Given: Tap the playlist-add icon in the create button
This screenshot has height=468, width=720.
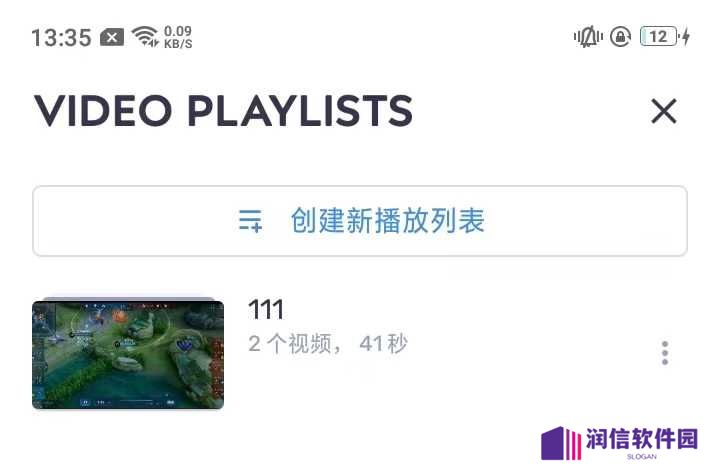Looking at the screenshot, I should (250, 221).
